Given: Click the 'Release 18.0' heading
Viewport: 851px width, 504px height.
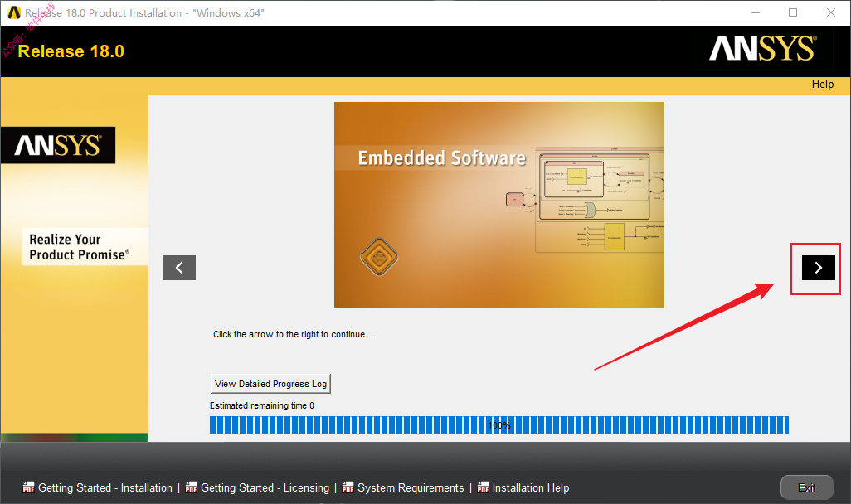Looking at the screenshot, I should pos(71,51).
